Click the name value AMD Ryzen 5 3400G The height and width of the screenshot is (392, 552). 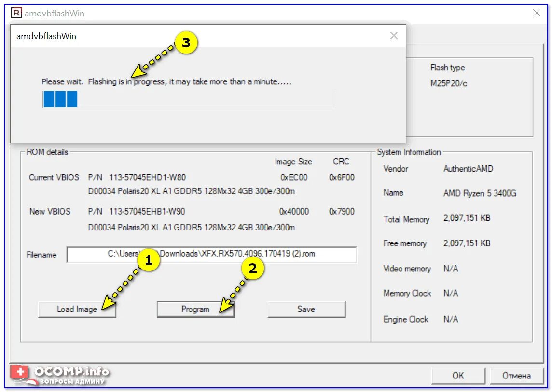point(480,193)
